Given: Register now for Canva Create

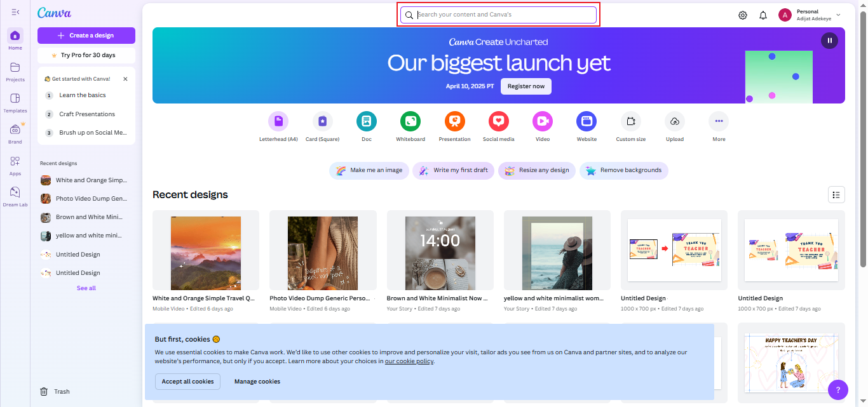Looking at the screenshot, I should (x=526, y=86).
